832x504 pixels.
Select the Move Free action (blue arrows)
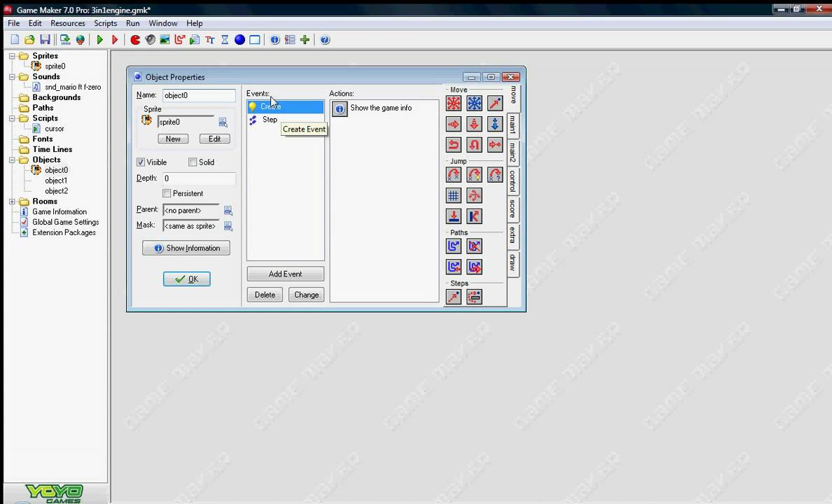474,104
